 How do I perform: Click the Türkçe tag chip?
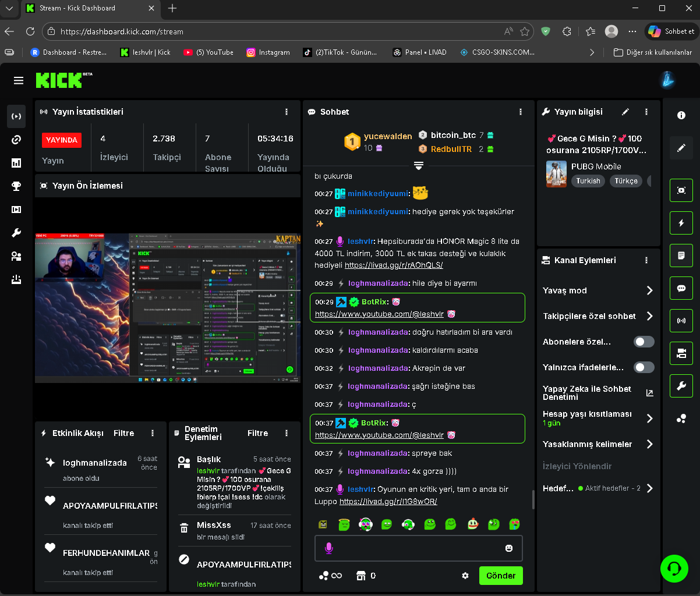click(x=626, y=181)
